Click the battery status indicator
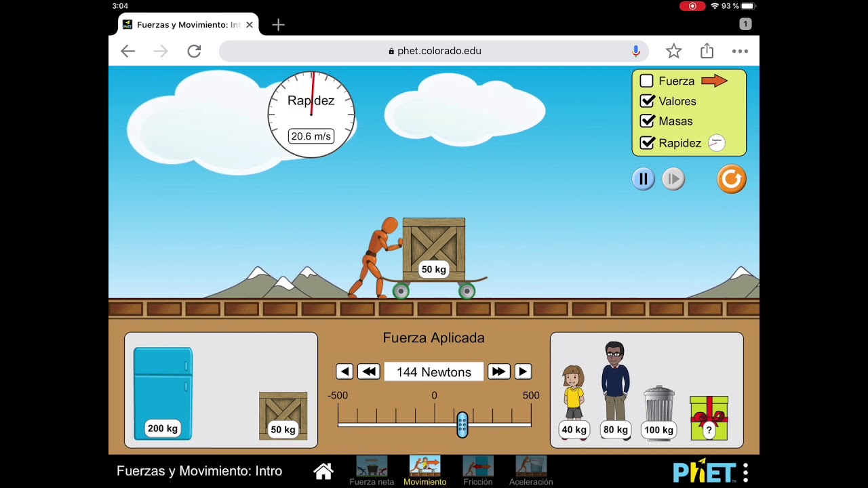Screen dimensions: 868x488 pyautogui.click(x=748, y=6)
